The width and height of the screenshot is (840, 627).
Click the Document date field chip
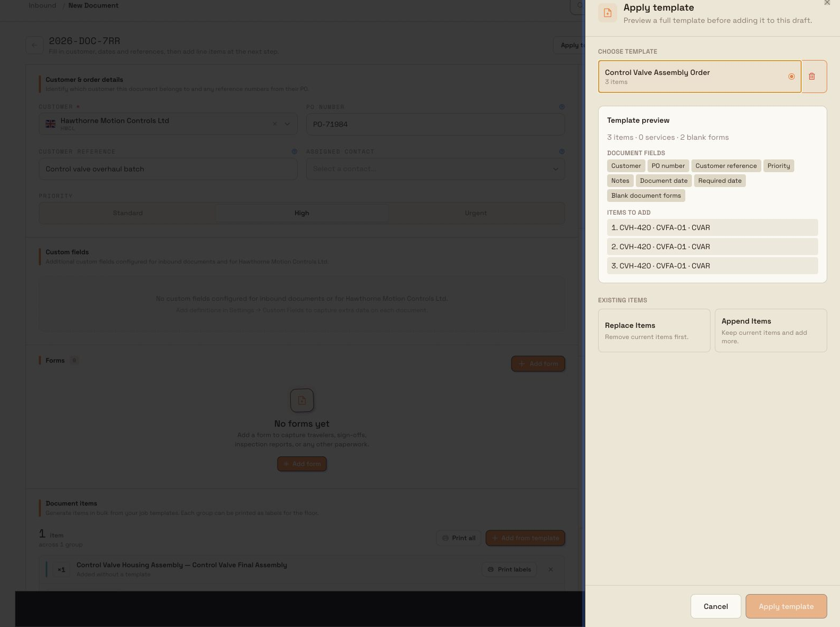tap(663, 181)
